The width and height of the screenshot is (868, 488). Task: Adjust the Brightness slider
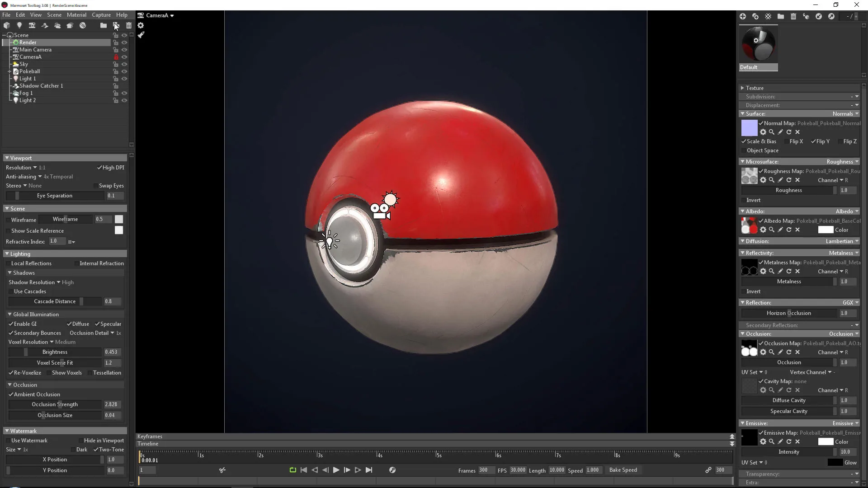[55, 352]
